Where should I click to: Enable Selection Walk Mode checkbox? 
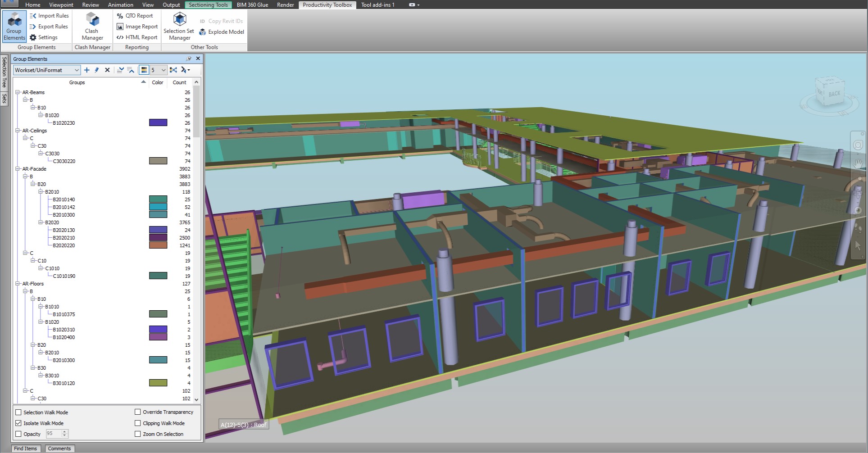pos(18,412)
